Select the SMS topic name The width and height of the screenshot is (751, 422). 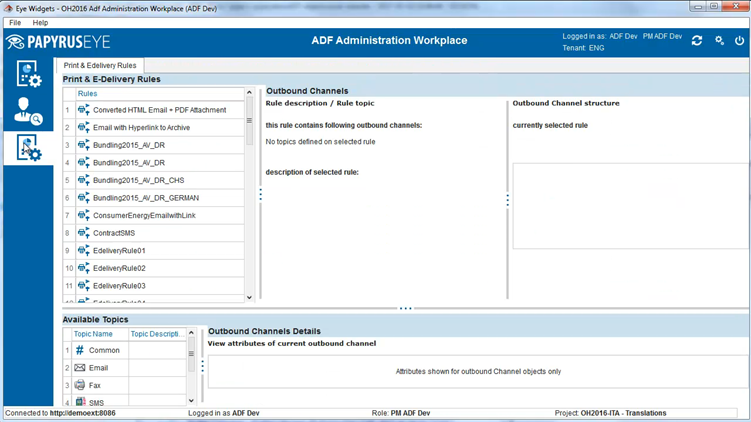[x=96, y=403]
